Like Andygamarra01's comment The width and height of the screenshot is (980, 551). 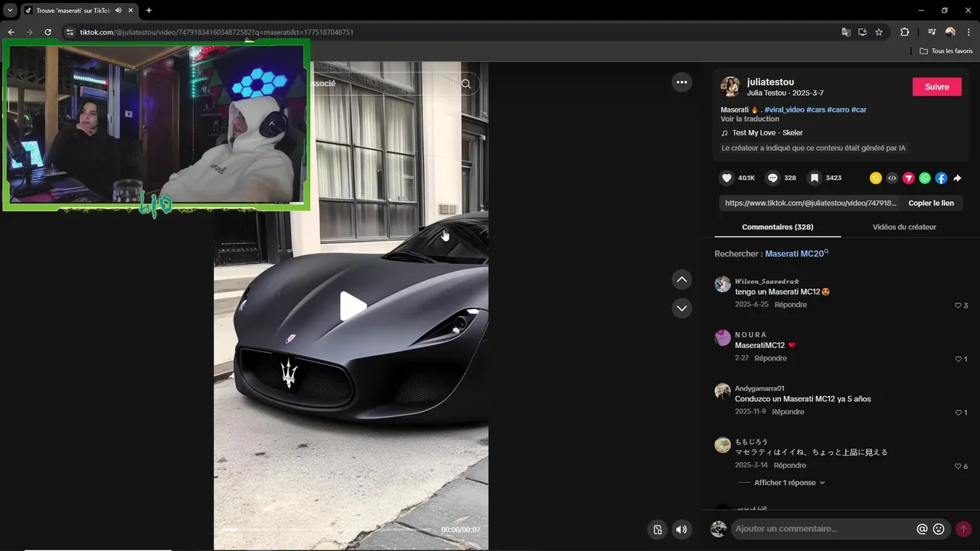pos(958,412)
